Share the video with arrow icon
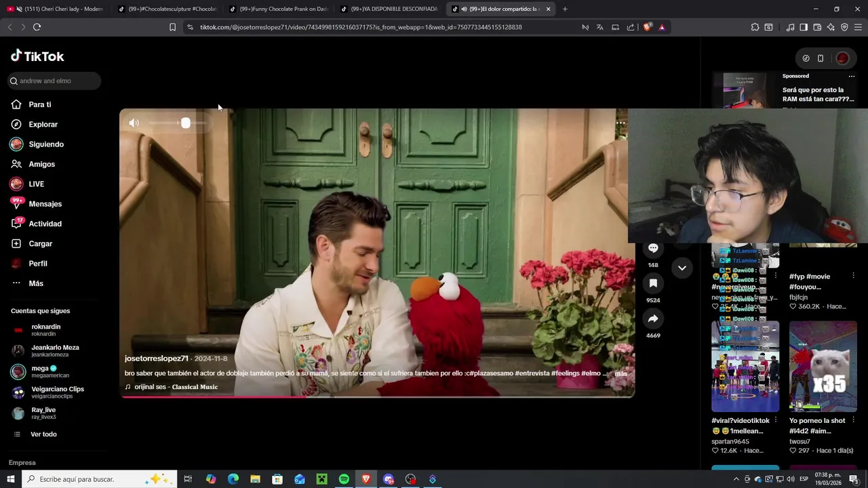 coord(653,319)
